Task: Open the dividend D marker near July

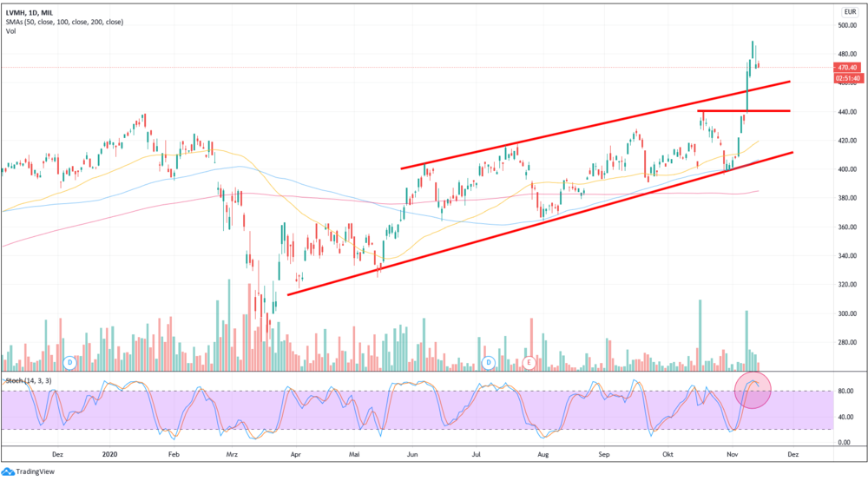Action: pyautogui.click(x=488, y=363)
